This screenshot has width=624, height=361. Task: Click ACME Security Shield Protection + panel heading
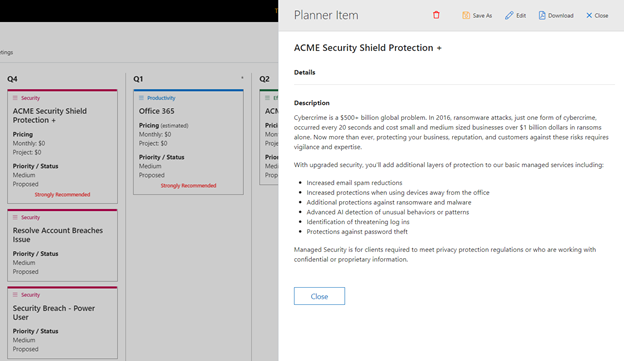pos(368,48)
